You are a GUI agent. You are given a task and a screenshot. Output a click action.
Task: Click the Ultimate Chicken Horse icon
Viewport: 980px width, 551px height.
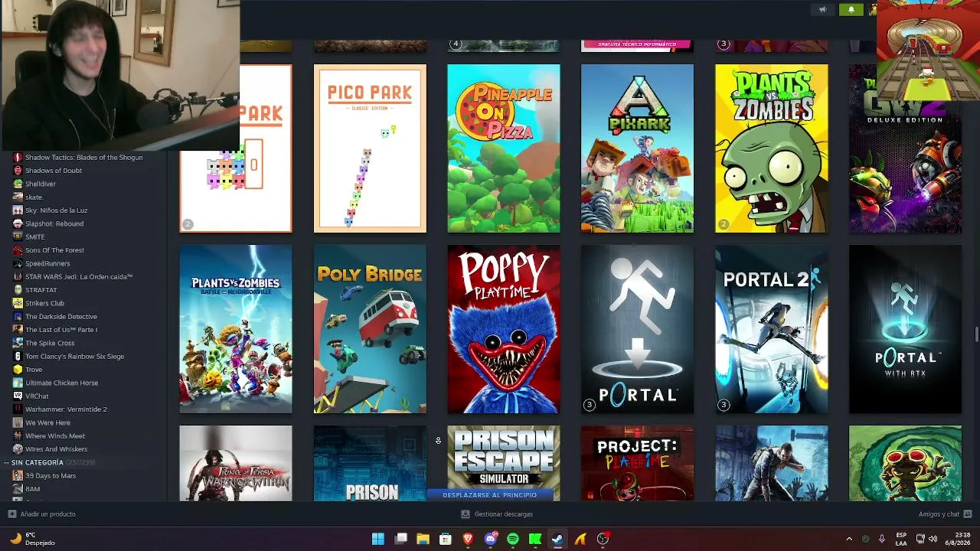point(18,383)
